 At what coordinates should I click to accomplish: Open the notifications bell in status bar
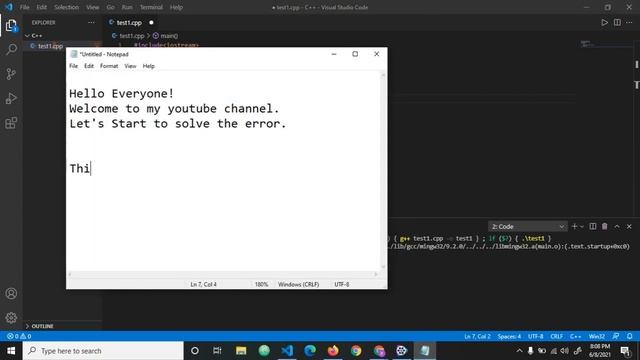coord(630,336)
